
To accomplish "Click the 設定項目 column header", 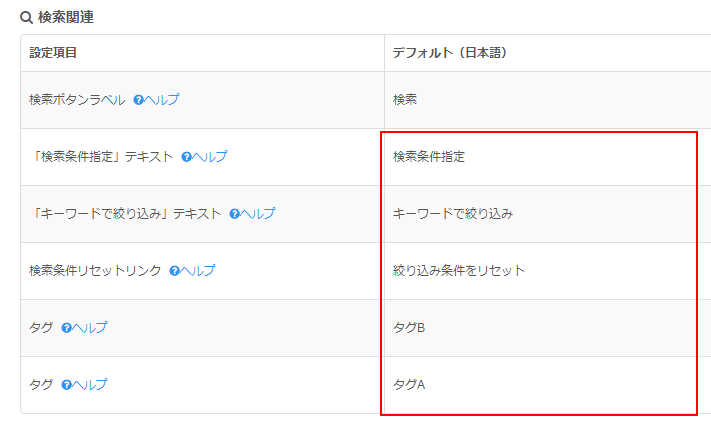I will 53,53.
